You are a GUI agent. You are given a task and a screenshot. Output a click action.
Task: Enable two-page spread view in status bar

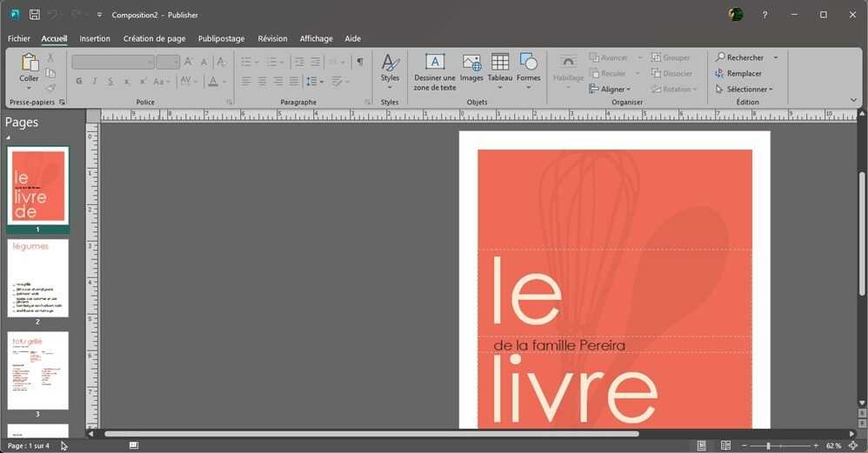click(725, 445)
